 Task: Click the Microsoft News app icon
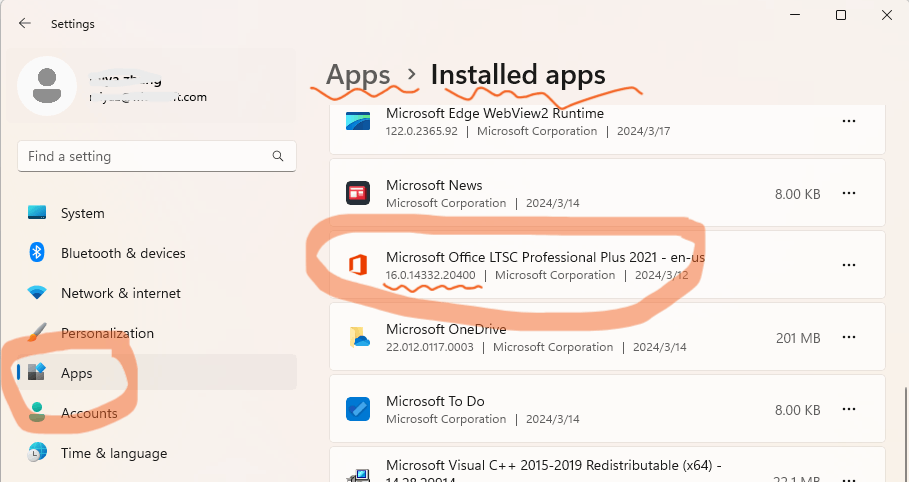click(x=358, y=193)
